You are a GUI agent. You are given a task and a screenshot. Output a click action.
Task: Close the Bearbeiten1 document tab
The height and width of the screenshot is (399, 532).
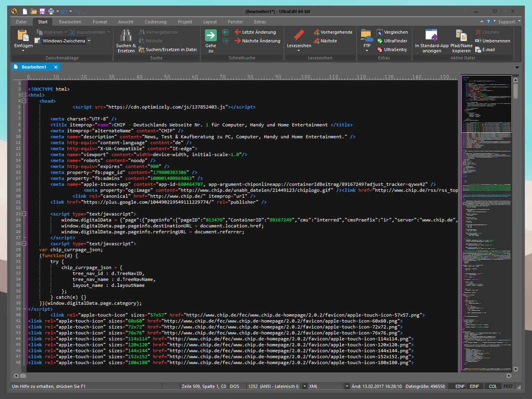(55, 67)
